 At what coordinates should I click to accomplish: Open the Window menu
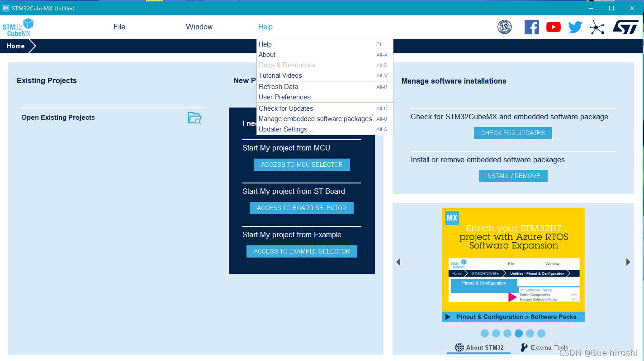point(199,27)
